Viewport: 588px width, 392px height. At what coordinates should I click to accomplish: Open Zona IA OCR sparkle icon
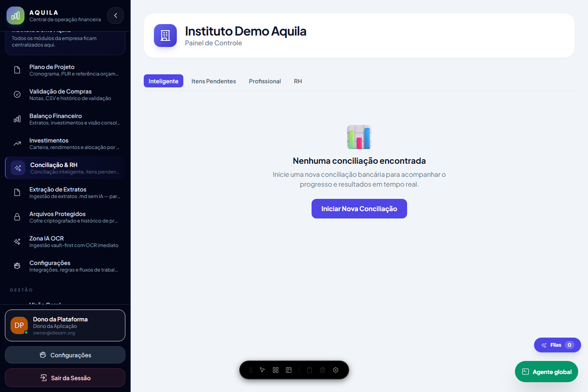[17, 241]
